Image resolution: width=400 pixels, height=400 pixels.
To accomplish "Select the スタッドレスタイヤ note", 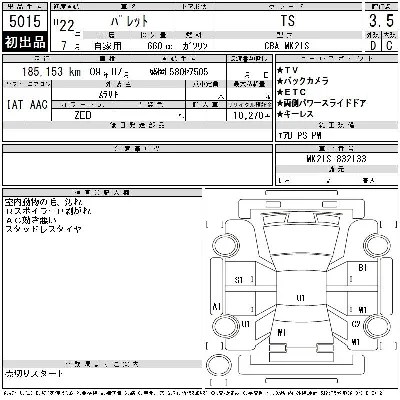I will click(43, 229).
